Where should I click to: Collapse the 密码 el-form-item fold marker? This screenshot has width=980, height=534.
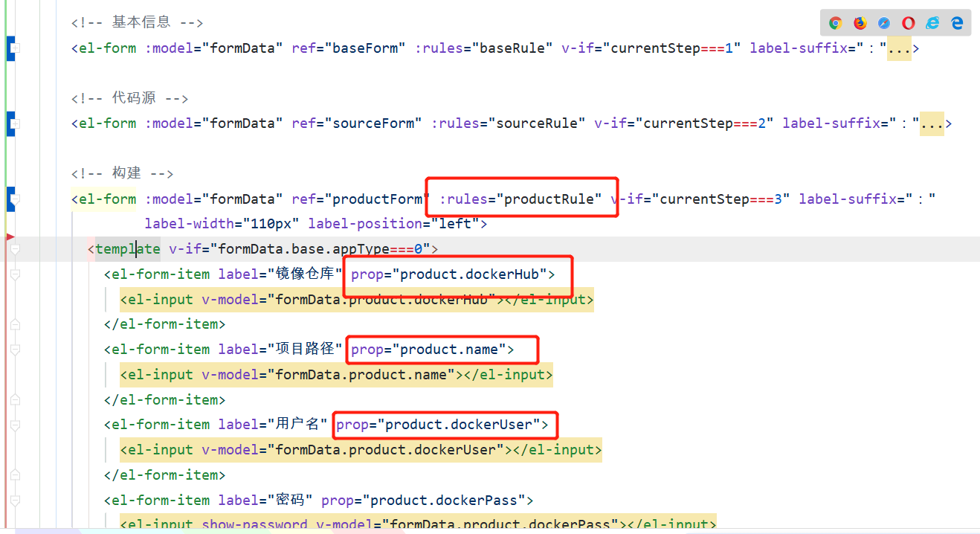click(15, 500)
